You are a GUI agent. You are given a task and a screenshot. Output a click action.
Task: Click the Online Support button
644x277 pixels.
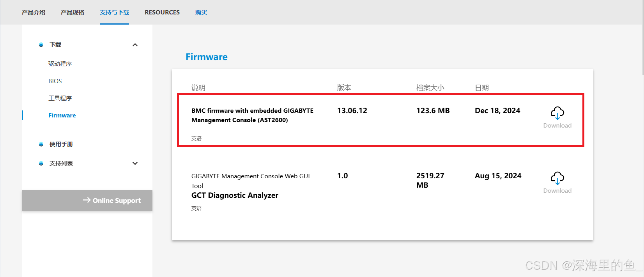click(x=87, y=201)
